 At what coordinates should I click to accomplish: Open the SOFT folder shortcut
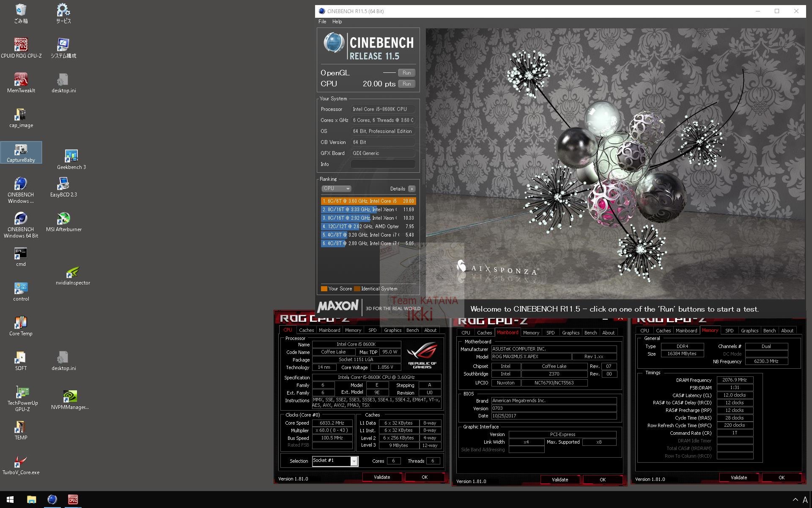point(21,361)
